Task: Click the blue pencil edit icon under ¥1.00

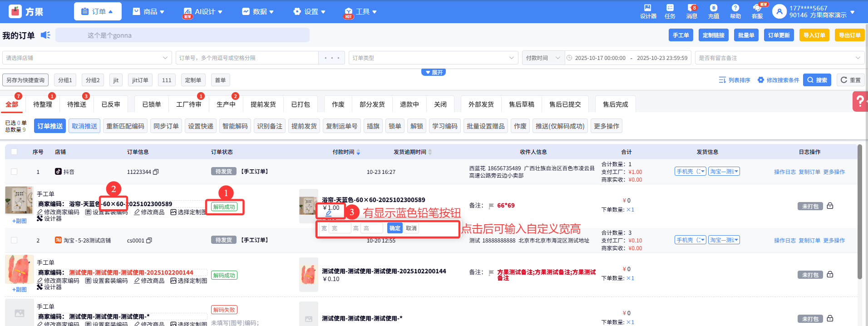Action: [328, 213]
